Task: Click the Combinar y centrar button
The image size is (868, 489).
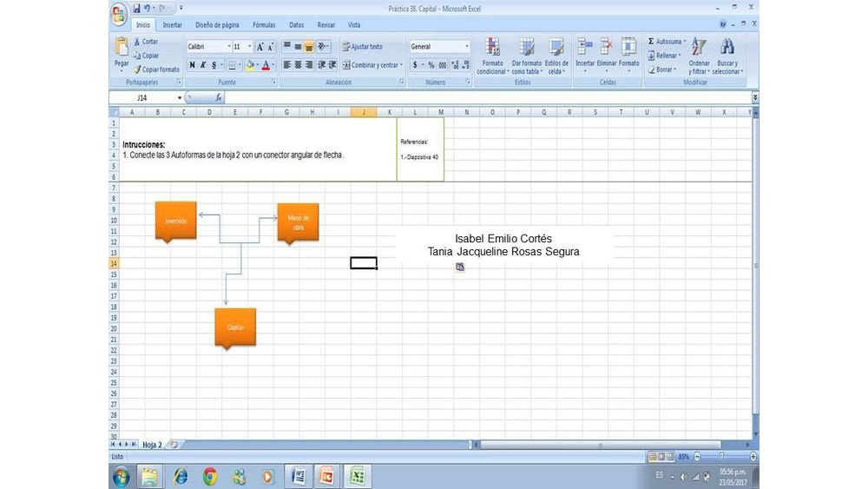Action: (x=371, y=65)
